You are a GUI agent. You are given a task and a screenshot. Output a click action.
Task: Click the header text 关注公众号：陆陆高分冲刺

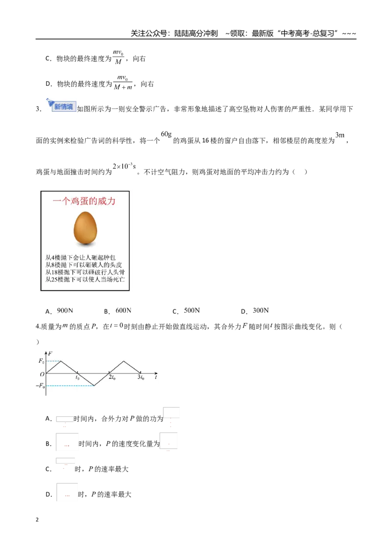point(174,33)
